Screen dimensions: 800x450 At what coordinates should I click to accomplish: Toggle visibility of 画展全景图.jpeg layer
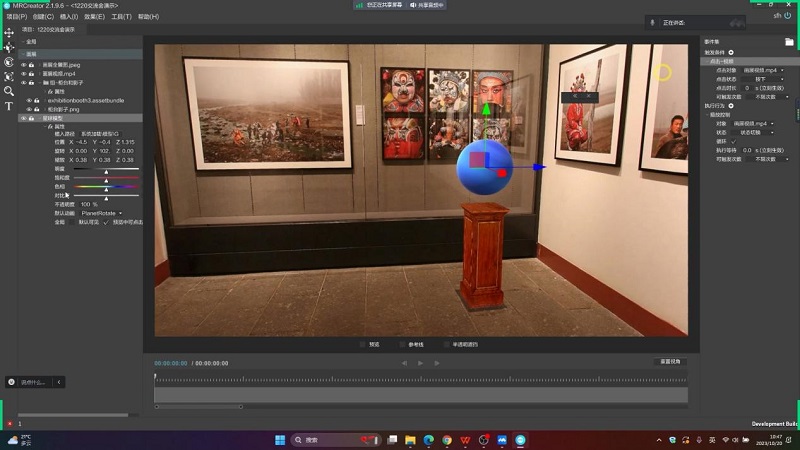click(x=22, y=65)
